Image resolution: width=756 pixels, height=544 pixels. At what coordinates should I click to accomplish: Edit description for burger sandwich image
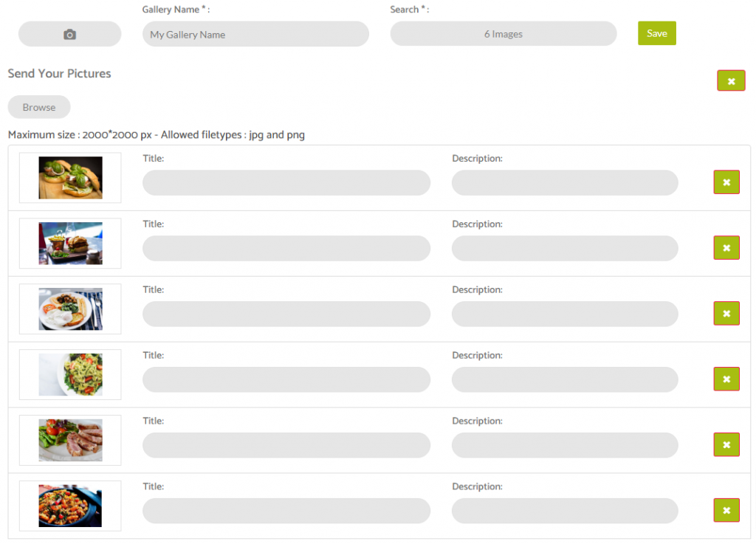(x=565, y=182)
